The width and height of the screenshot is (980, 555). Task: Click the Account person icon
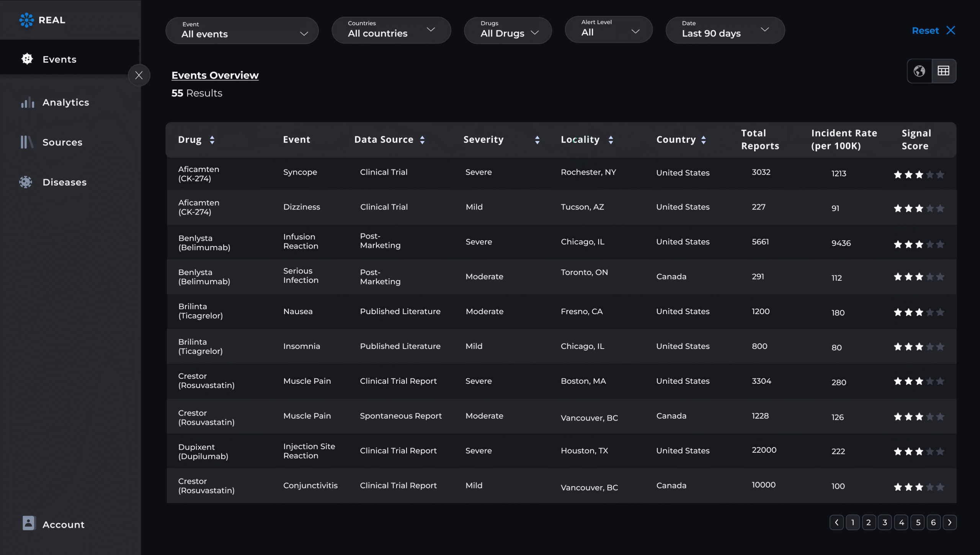(29, 523)
